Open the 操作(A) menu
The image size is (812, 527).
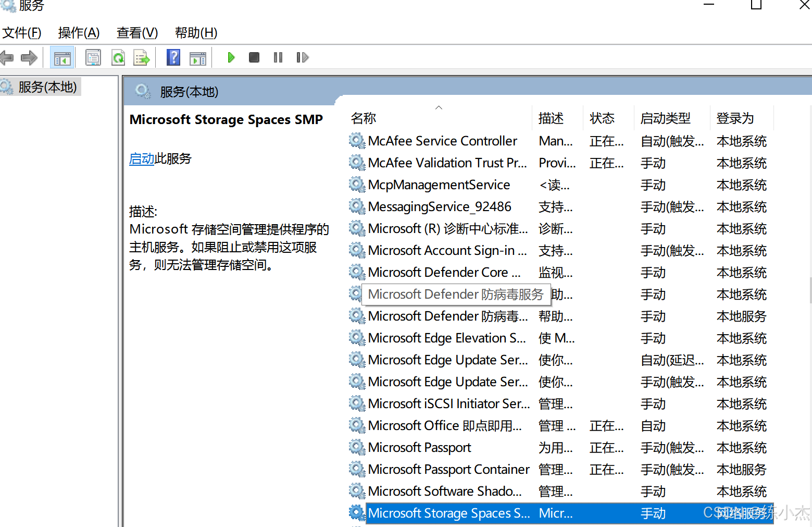[79, 33]
